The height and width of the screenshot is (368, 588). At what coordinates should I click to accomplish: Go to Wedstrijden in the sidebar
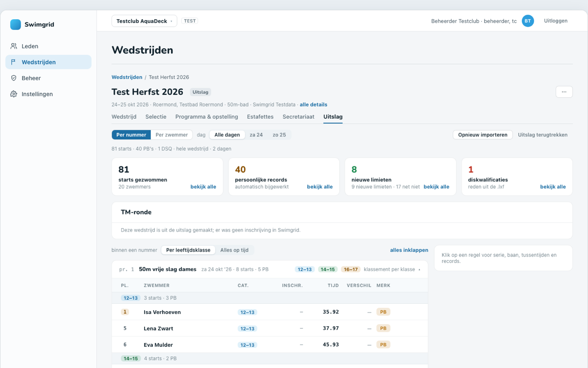pos(48,62)
